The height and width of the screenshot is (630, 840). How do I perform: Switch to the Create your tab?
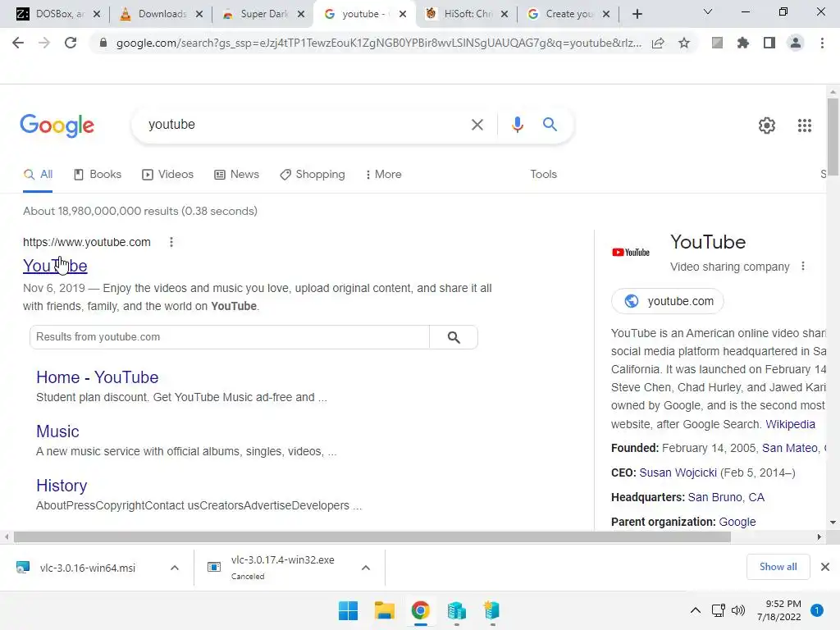[568, 14]
